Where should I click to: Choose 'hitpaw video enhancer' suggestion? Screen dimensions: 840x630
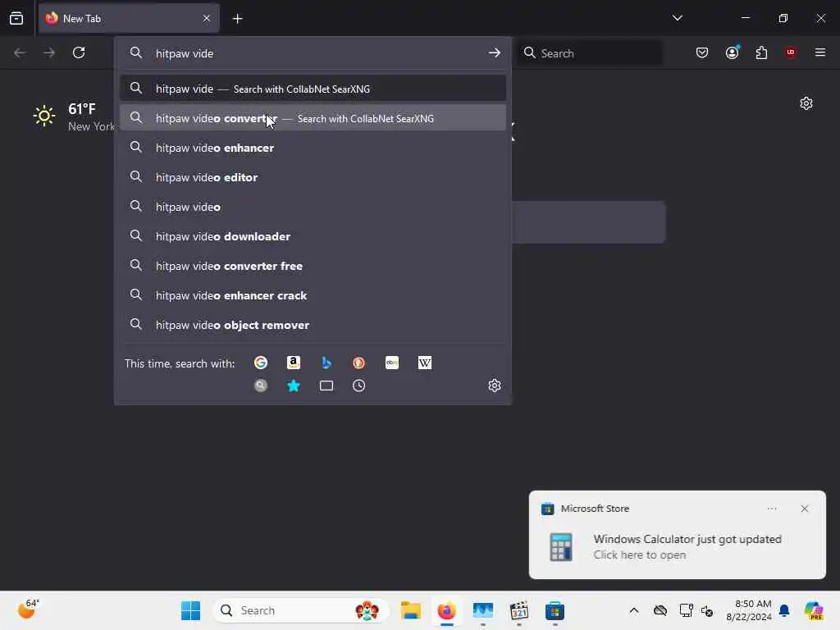point(313,148)
